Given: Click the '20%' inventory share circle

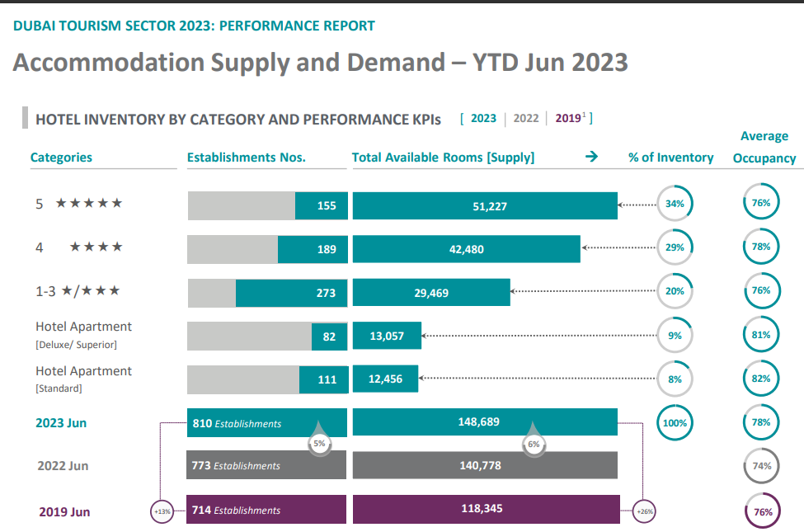Looking at the screenshot, I should click(675, 291).
